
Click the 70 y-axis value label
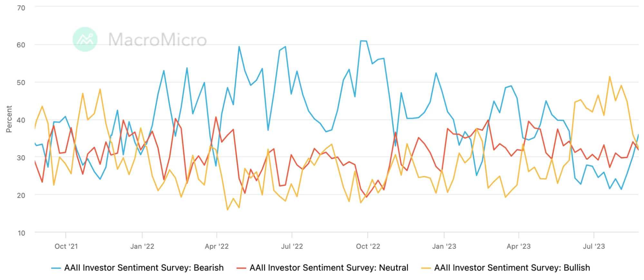[21, 8]
